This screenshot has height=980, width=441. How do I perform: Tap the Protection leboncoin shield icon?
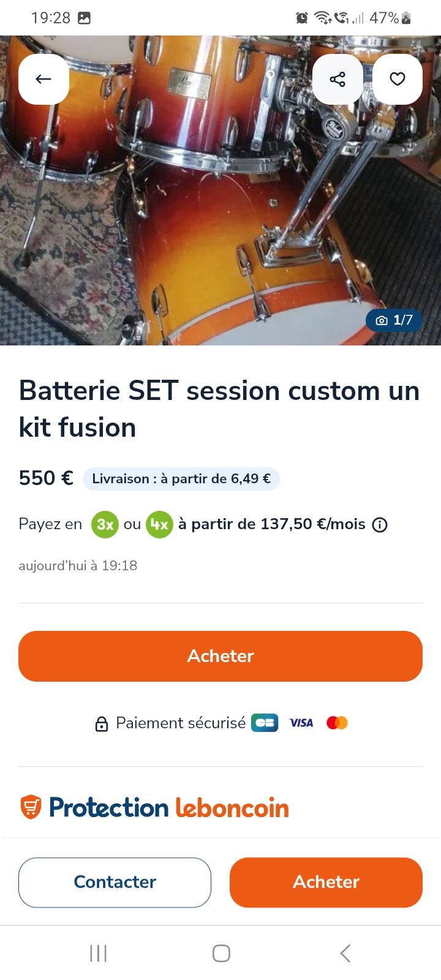31,807
